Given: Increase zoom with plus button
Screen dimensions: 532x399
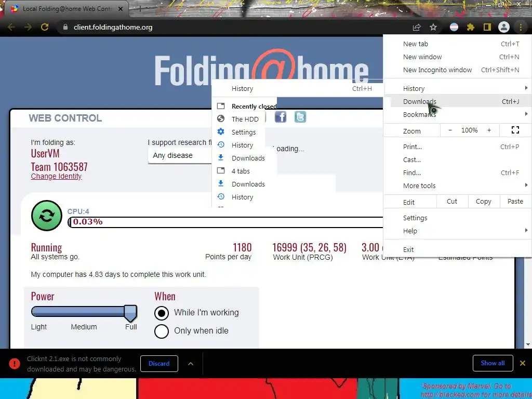Looking at the screenshot, I should (489, 130).
